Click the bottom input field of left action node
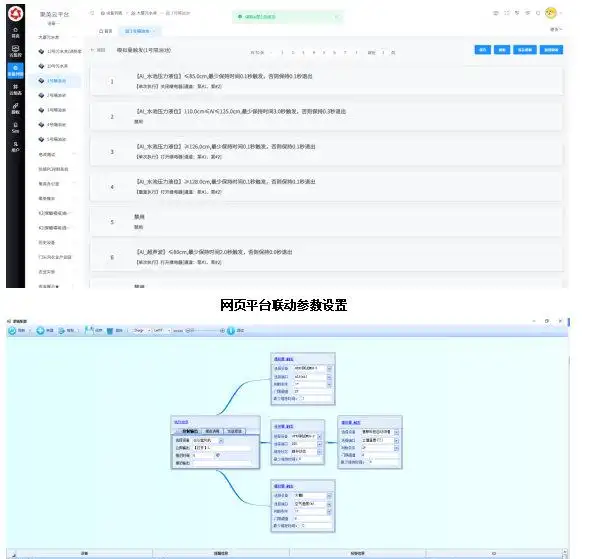The height and width of the screenshot is (559, 592). (221, 463)
